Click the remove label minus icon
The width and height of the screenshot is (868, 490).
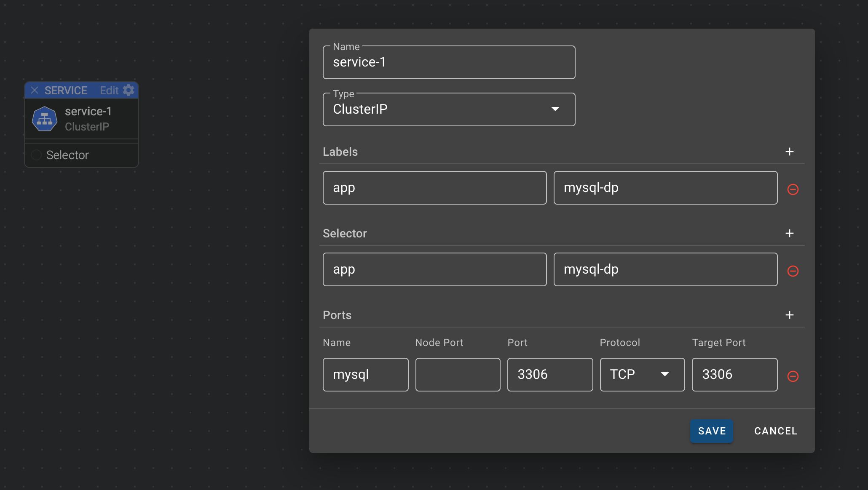pyautogui.click(x=793, y=189)
